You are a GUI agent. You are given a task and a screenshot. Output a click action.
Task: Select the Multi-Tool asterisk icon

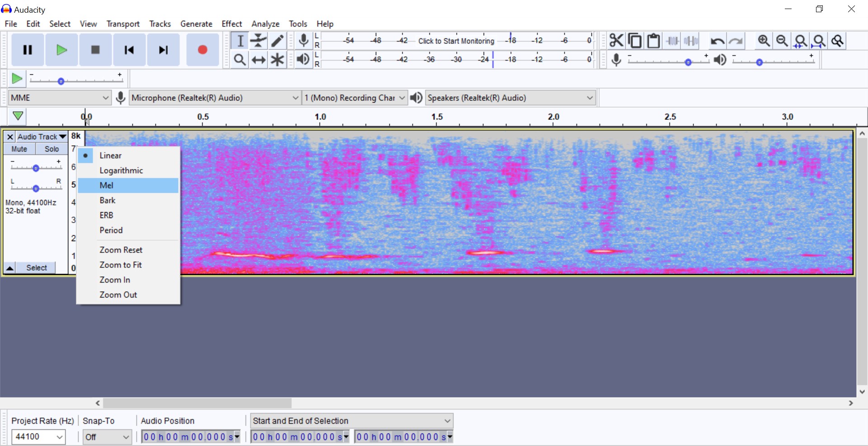click(278, 60)
